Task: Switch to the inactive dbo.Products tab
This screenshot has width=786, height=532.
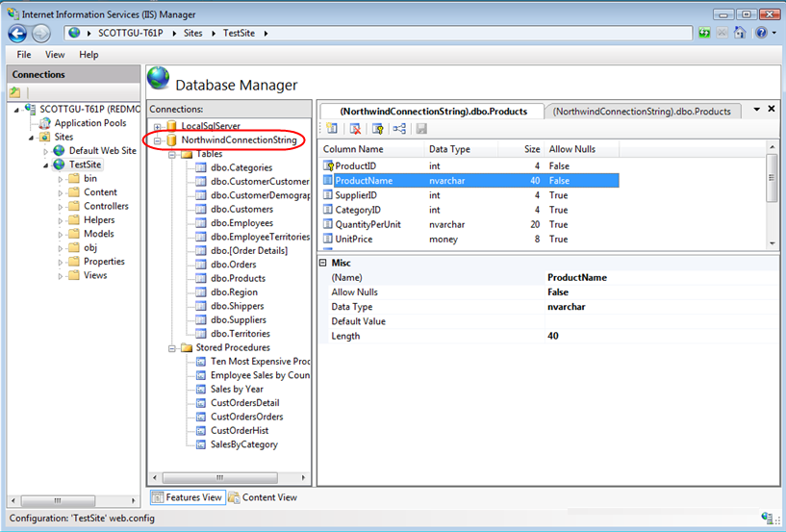Action: click(x=642, y=112)
